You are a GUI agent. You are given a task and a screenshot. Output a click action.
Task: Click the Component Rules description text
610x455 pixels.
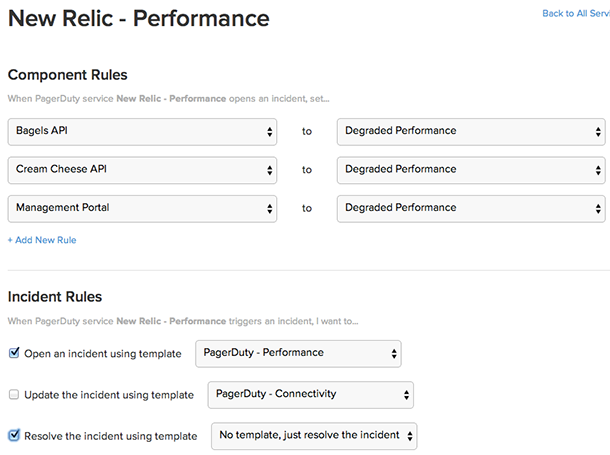tap(169, 98)
